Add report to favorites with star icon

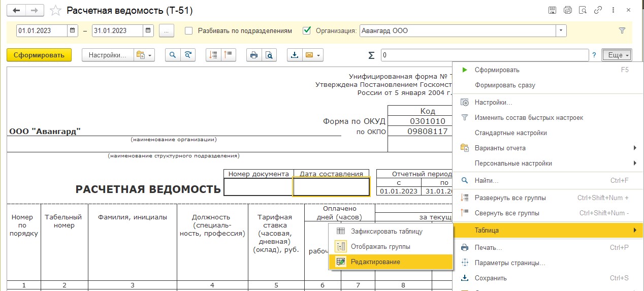pyautogui.click(x=56, y=10)
